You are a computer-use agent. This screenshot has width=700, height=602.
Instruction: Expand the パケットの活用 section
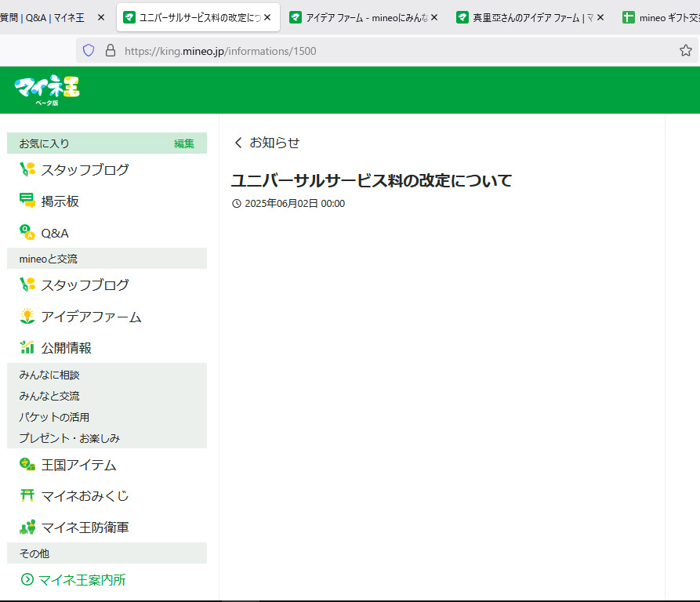pyautogui.click(x=54, y=417)
